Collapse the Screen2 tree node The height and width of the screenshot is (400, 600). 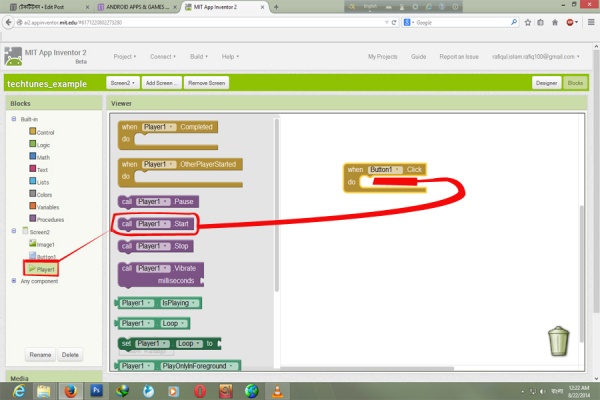14,231
